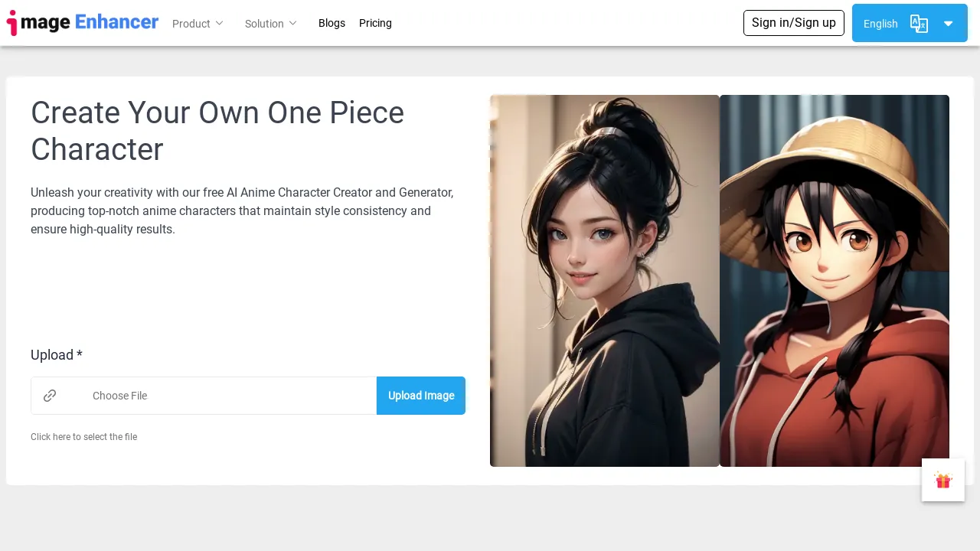Expand the Solution dropdown menu
Image resolution: width=980 pixels, height=551 pixels.
(x=269, y=24)
